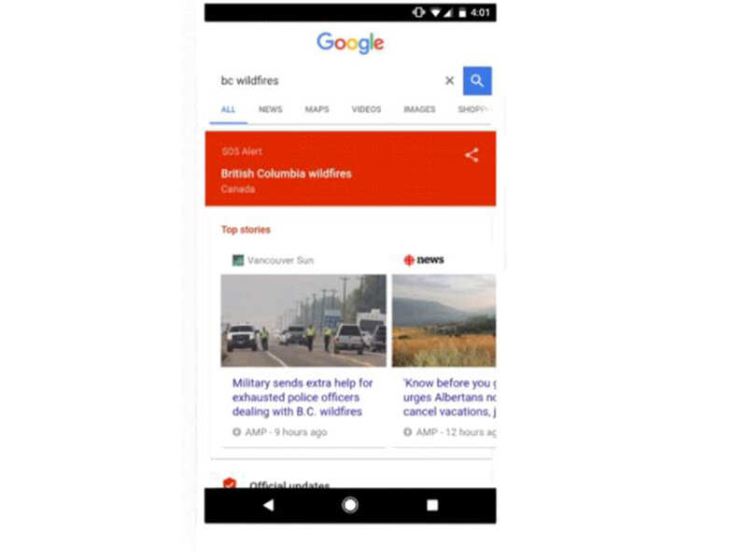Tap the Android home circle button
This screenshot has width=747, height=560.
click(x=350, y=505)
